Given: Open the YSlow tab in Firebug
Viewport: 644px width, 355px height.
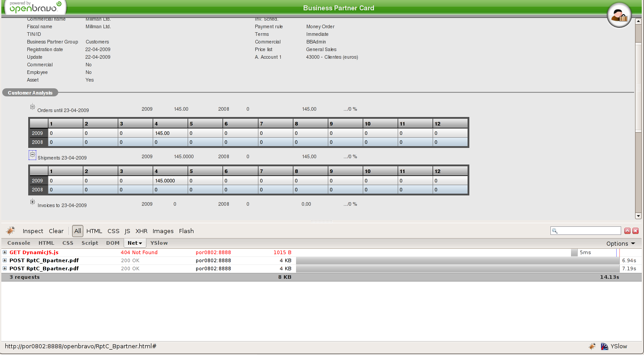Looking at the screenshot, I should (x=159, y=243).
